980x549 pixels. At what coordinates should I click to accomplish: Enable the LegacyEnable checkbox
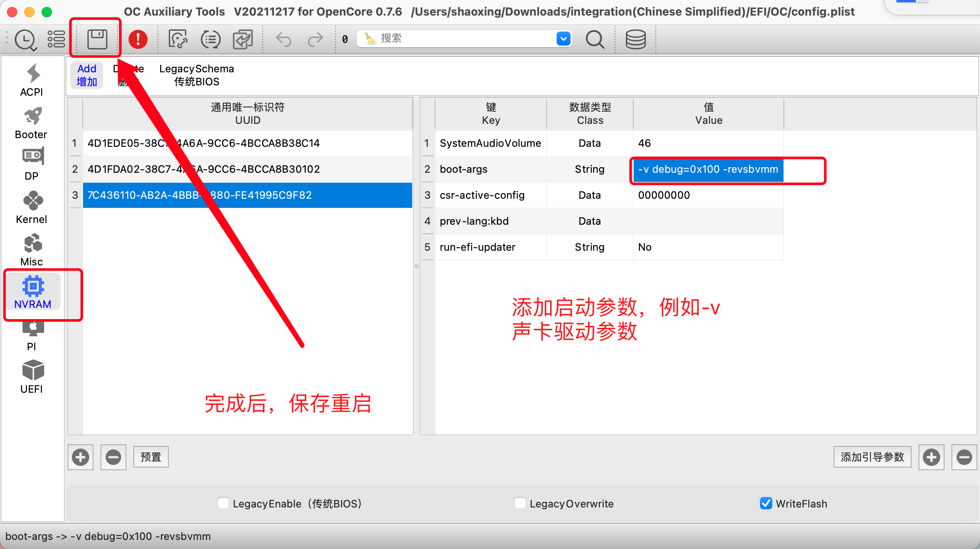[x=223, y=503]
